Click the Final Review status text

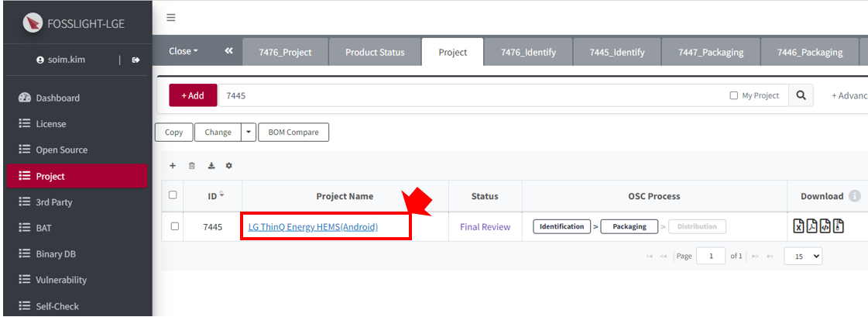pyautogui.click(x=485, y=226)
